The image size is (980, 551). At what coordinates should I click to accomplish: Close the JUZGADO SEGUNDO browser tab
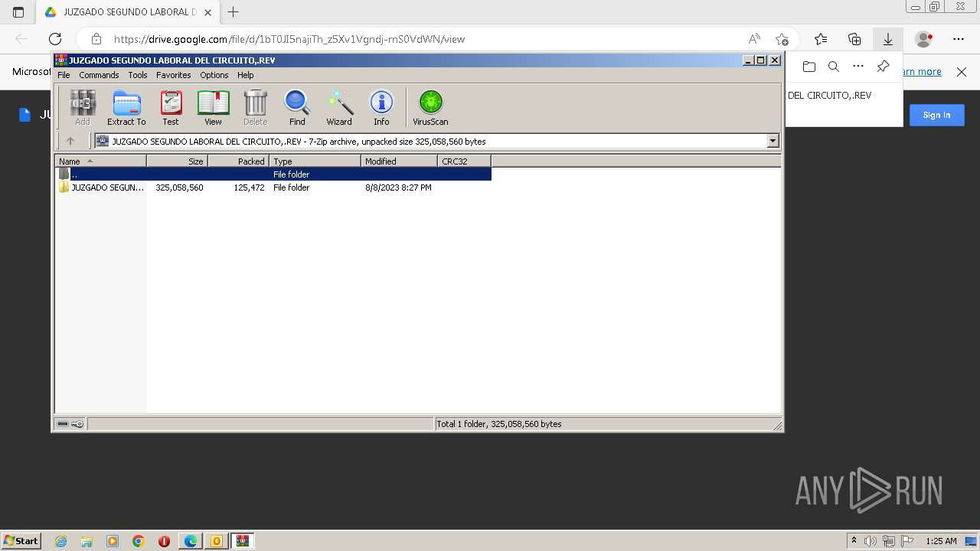208,12
